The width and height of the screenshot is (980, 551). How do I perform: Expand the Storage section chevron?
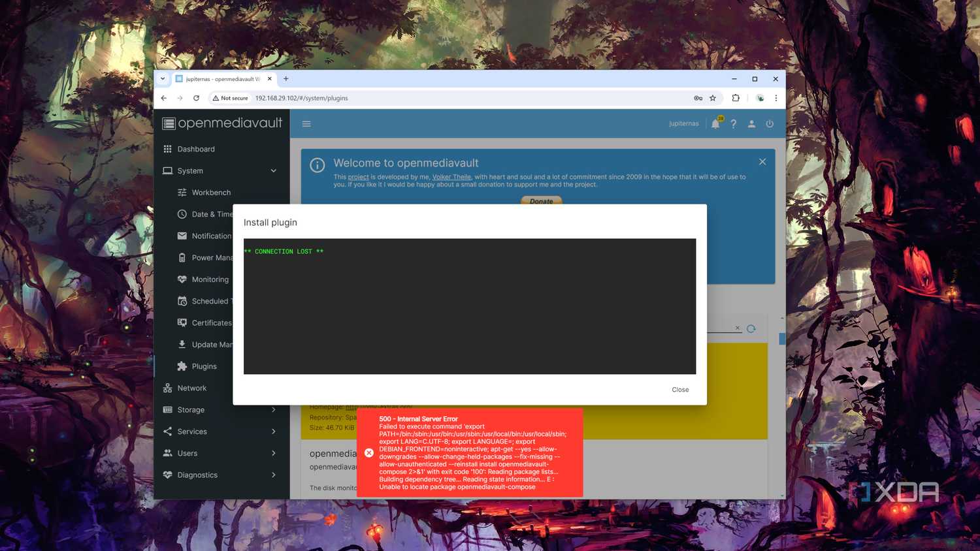pyautogui.click(x=274, y=410)
